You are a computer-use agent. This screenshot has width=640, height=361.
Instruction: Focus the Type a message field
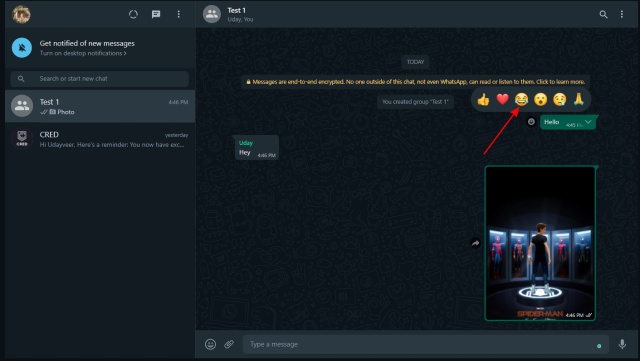tap(426, 344)
